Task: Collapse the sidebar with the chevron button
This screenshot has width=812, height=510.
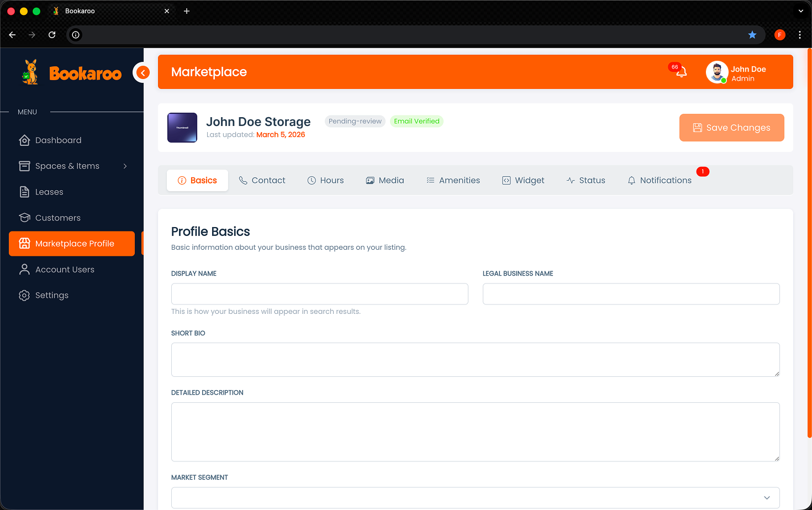Action: (x=142, y=72)
